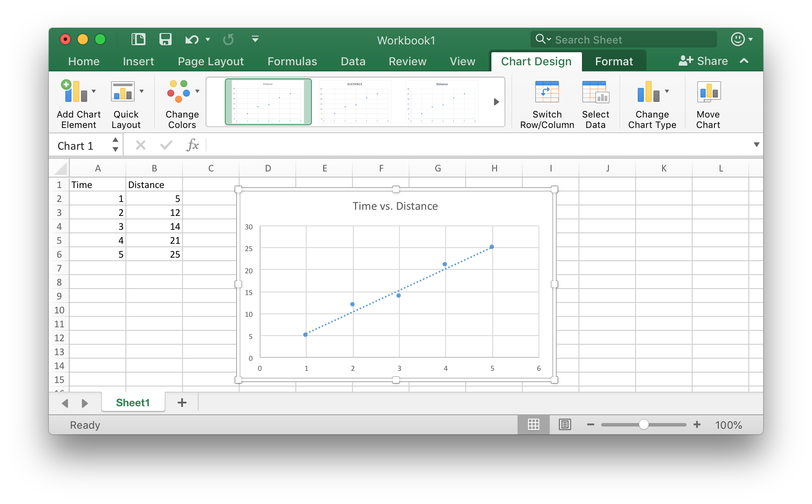Click the Switch Row/Column icon
The width and height of the screenshot is (812, 504).
pos(547,91)
